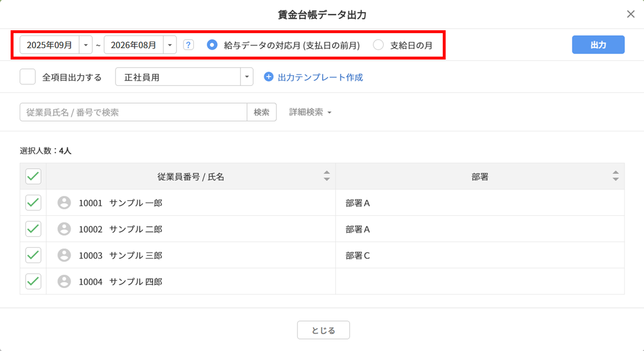
Task: Sort by 従業員番号 / 氏名 column arrows
Action: 327,176
